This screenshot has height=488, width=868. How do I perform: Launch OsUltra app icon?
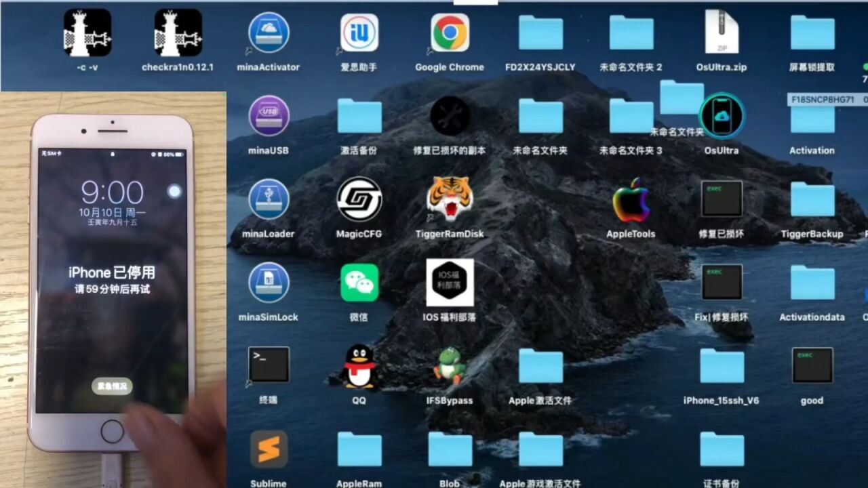[x=722, y=116]
